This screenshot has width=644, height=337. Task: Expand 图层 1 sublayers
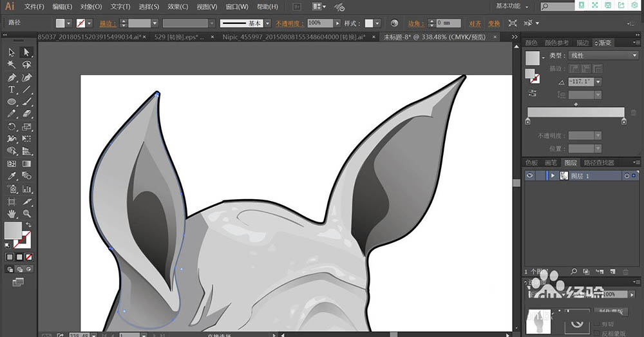pyautogui.click(x=553, y=176)
